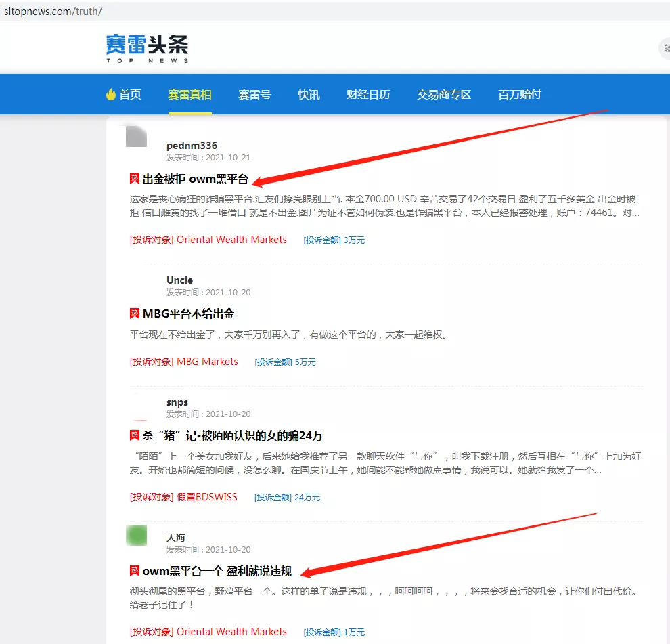Open post 出金被拒 owm黑平台

coord(196,179)
